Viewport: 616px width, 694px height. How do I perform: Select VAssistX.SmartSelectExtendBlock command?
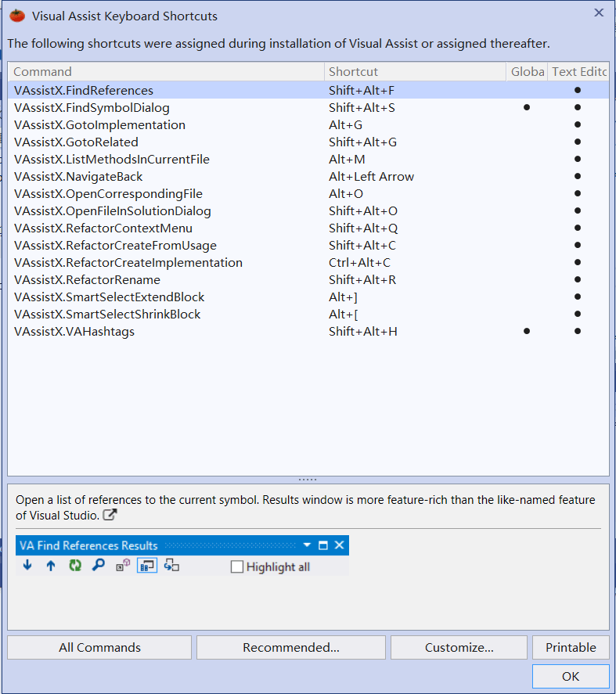(x=110, y=297)
